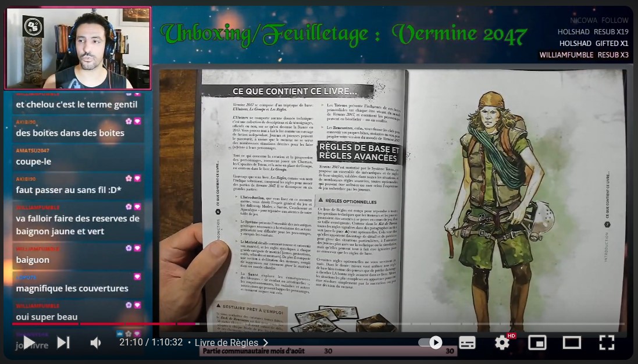Click the Play button
Screen dimensions: 638x364
(28, 342)
